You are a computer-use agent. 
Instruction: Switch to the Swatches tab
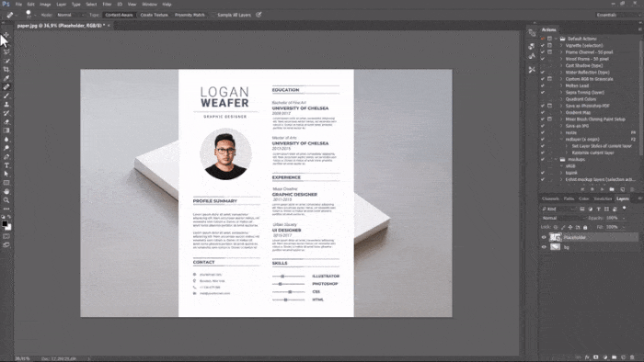[603, 198]
